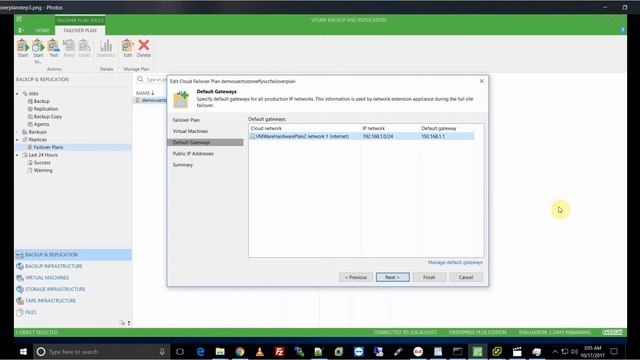Open TeamViewer from the taskbar
This screenshot has width=640, height=360.
click(x=359, y=351)
